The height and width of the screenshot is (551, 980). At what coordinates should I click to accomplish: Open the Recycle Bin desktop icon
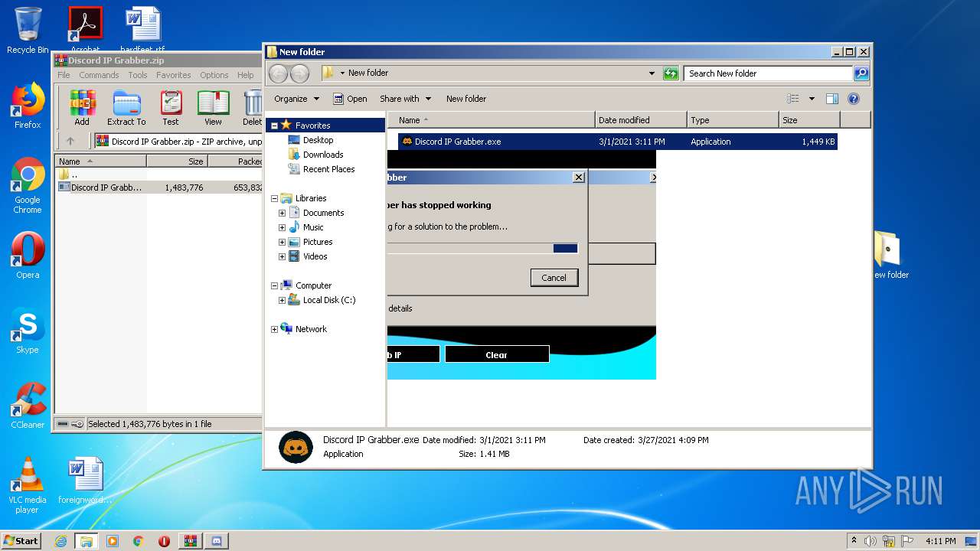pos(28,31)
